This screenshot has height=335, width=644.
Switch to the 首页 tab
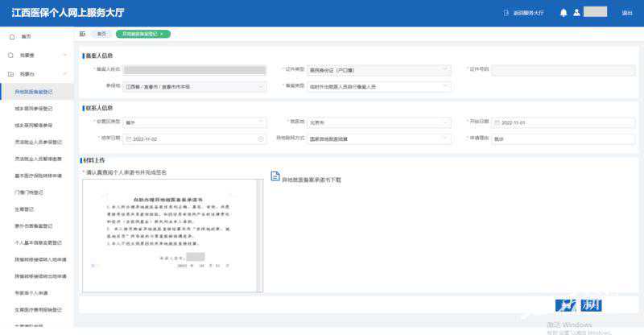click(101, 34)
